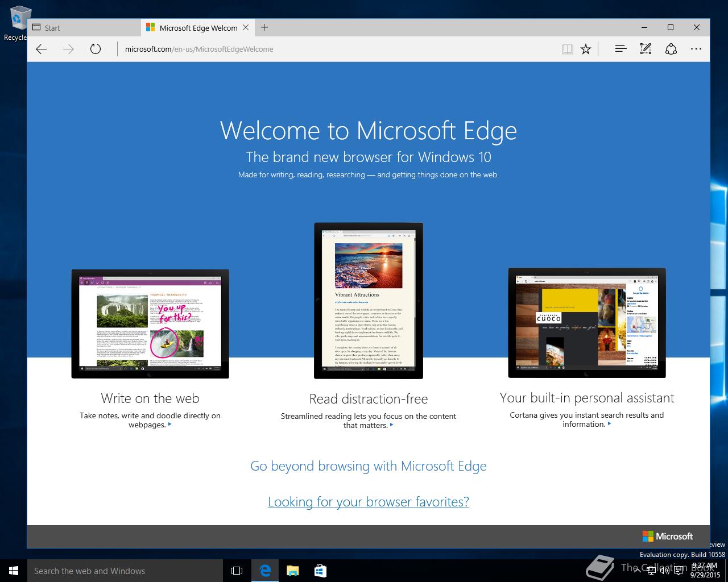The width and height of the screenshot is (728, 582).
Task: Open the Share/feedback icon in toolbar
Action: [671, 49]
